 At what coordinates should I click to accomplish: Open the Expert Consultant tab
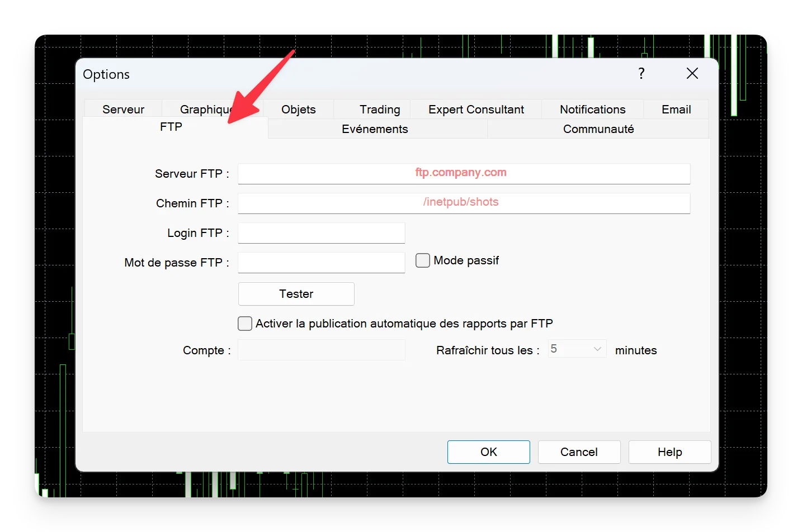[x=476, y=110]
